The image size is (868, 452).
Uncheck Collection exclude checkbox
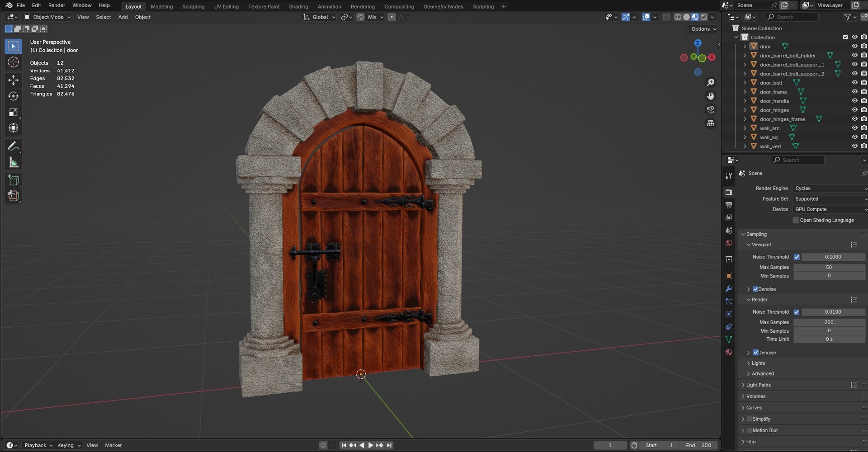tap(845, 37)
